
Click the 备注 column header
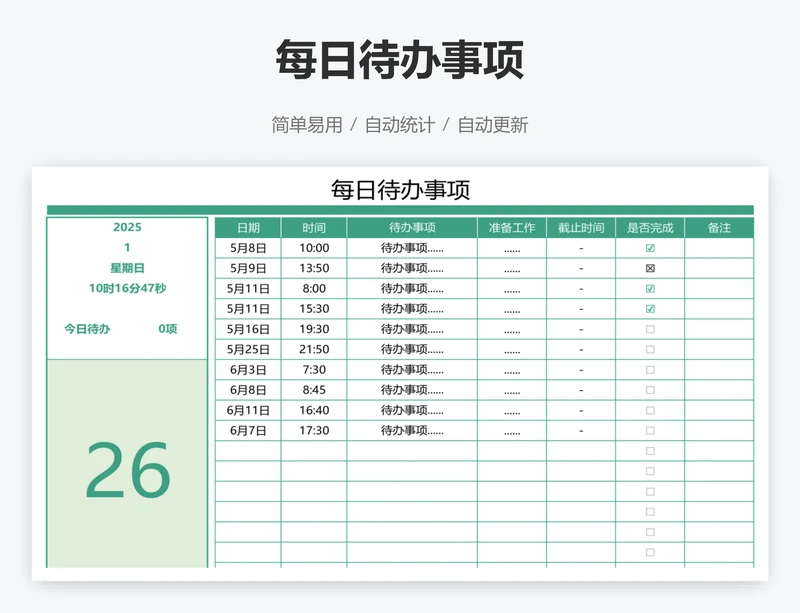719,227
